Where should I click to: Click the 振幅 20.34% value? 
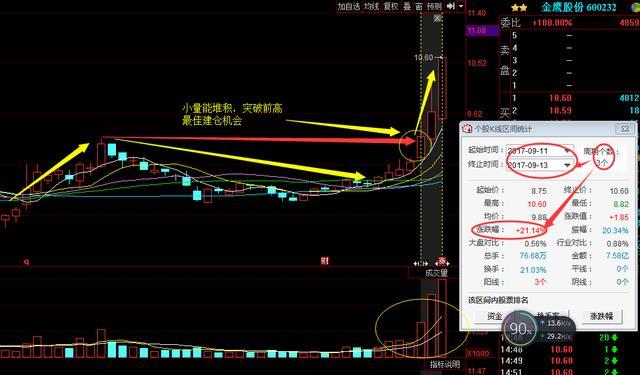tap(615, 231)
